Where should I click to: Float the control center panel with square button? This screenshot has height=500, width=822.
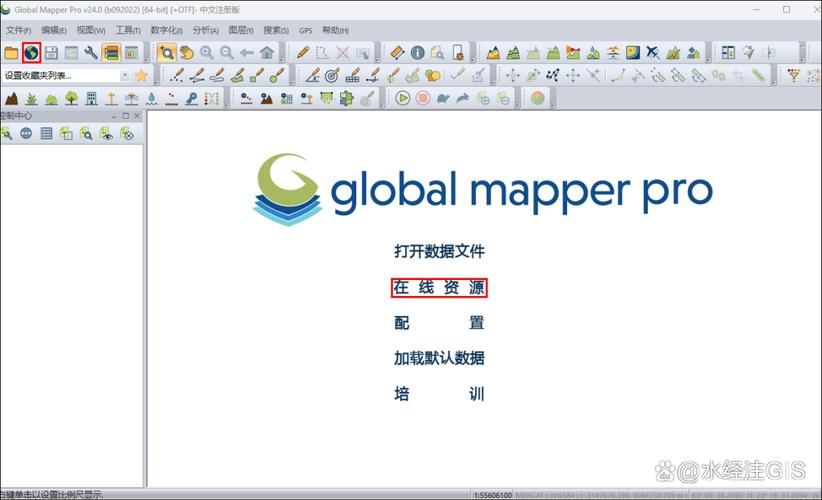coord(125,116)
